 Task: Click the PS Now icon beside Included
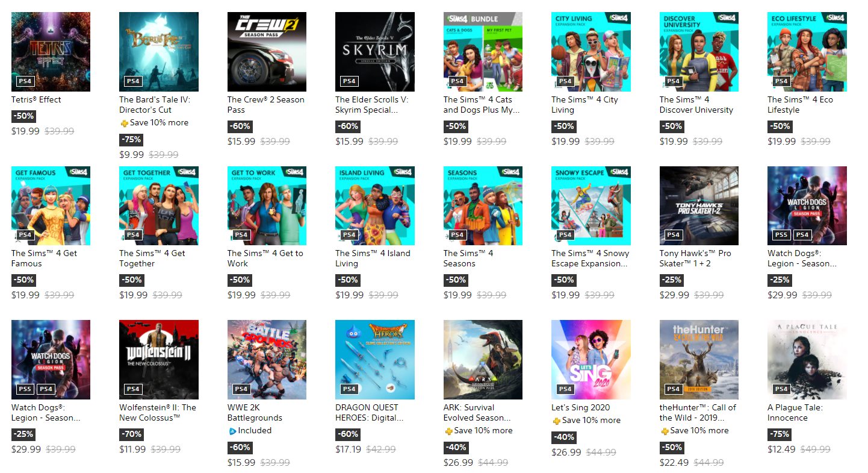pyautogui.click(x=232, y=431)
